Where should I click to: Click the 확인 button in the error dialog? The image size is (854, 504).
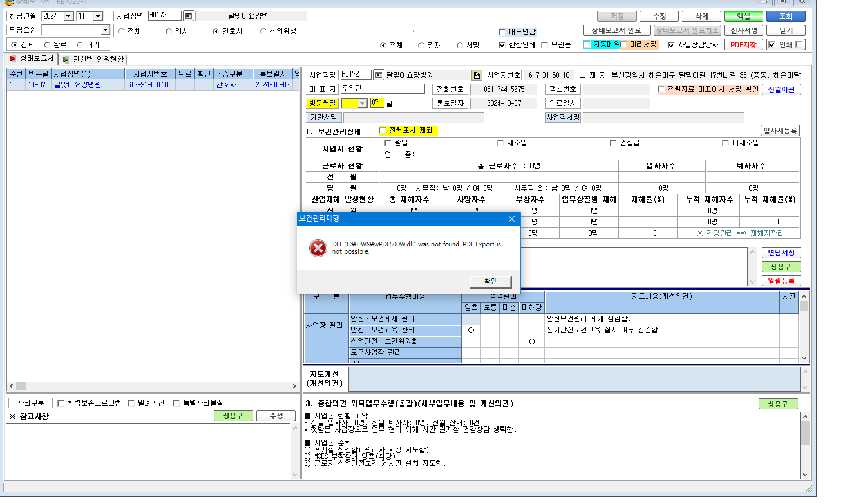[x=490, y=281]
